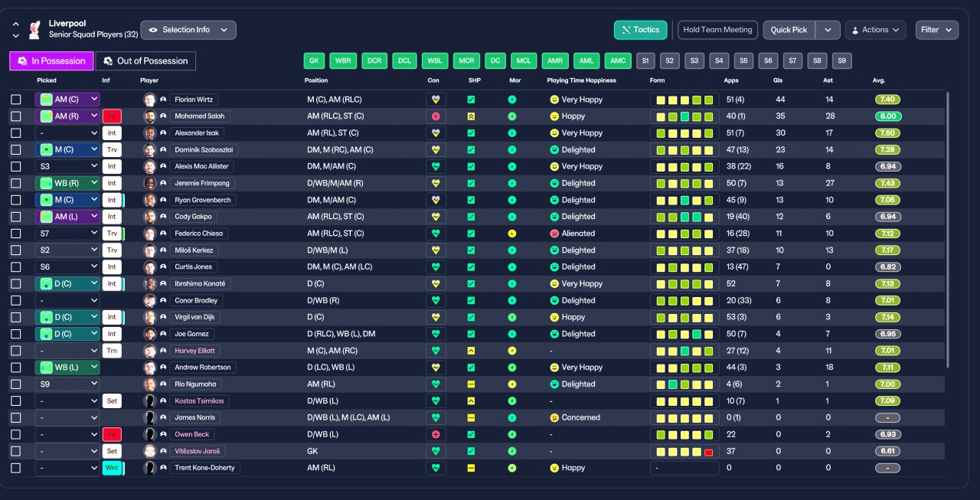Click the Trv badge for Federico Chiesa
The height and width of the screenshot is (500, 980).
(x=112, y=234)
